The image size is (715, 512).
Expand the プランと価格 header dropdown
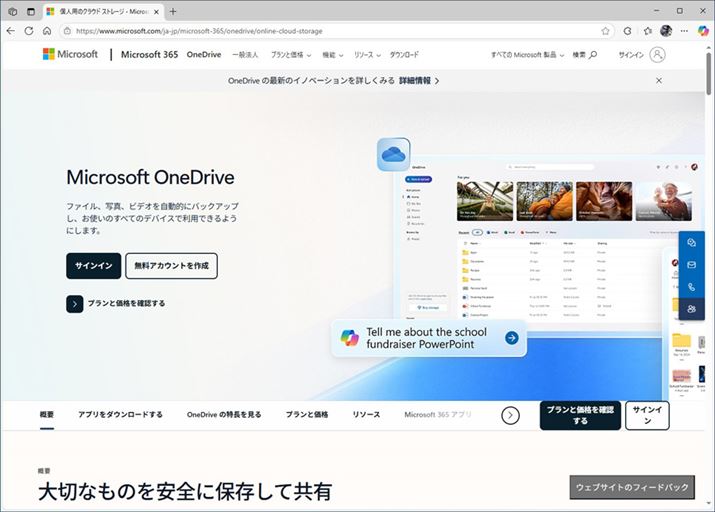point(291,55)
